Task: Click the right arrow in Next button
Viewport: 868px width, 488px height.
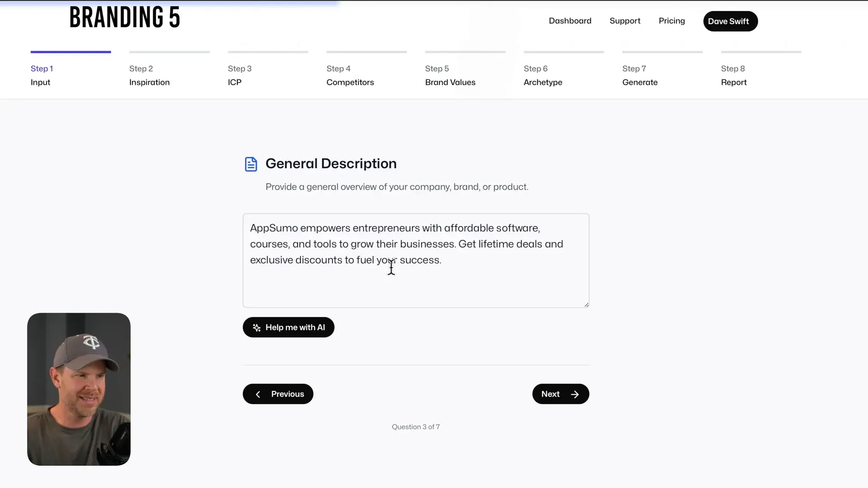Action: pyautogui.click(x=575, y=394)
